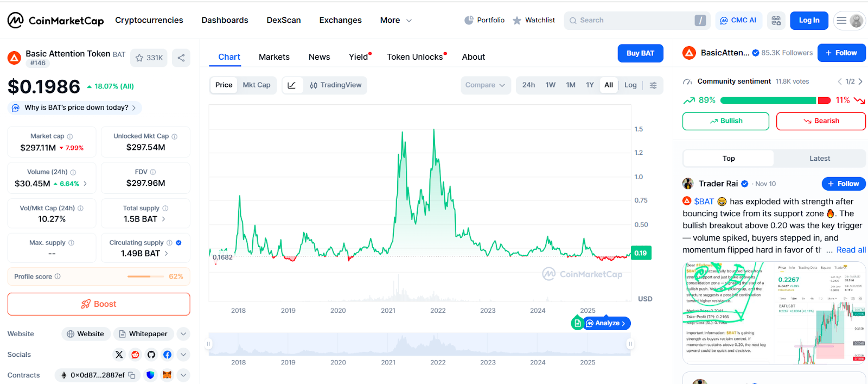This screenshot has width=868, height=384.
Task: Click the Buy BAT button
Action: click(640, 53)
